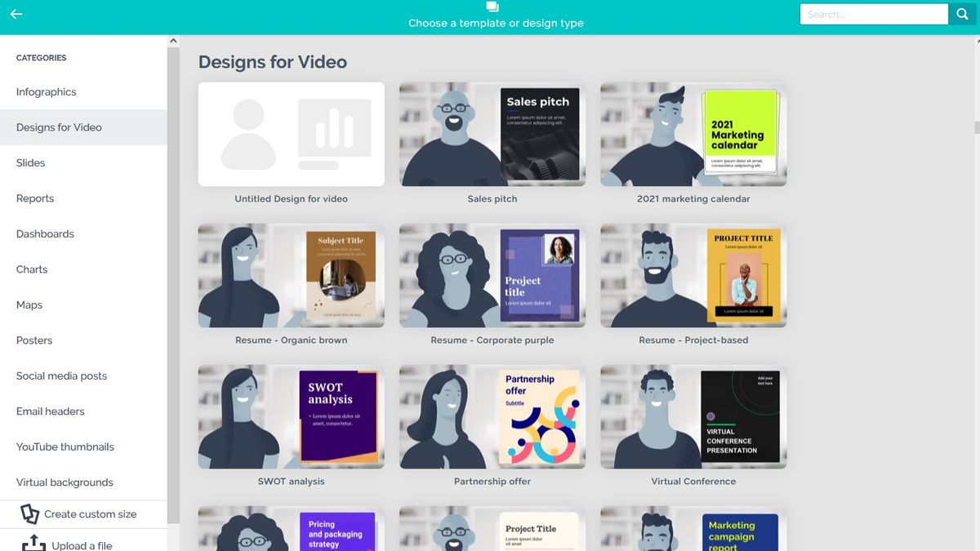The image size is (980, 551).
Task: Select the Infographics category
Action: 44,91
